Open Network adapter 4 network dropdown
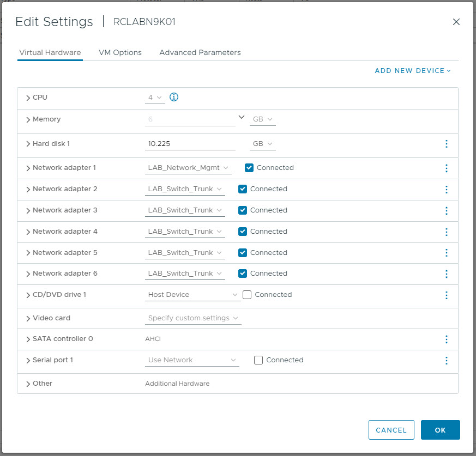The image size is (476, 456). 185,232
